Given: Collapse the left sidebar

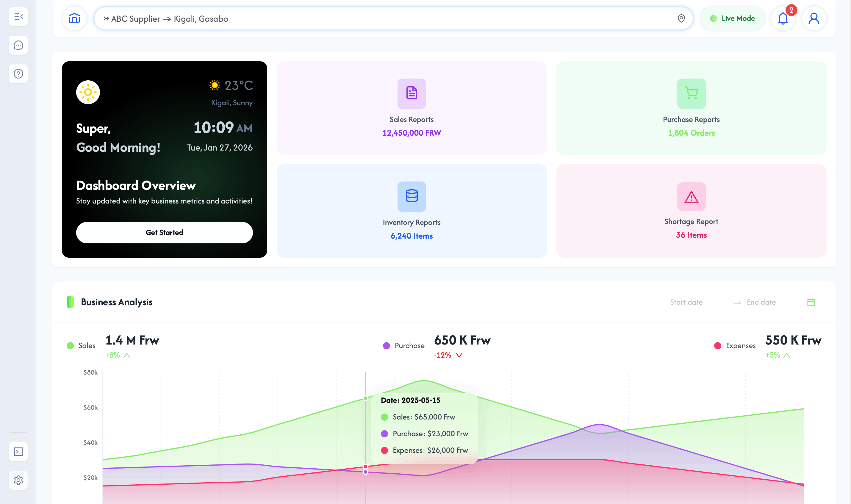Looking at the screenshot, I should point(18,17).
